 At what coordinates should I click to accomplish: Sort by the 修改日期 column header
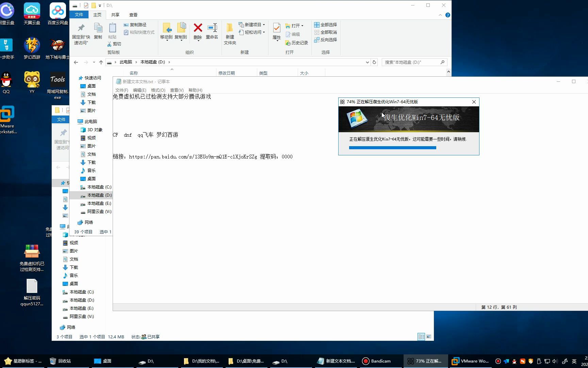227,73
